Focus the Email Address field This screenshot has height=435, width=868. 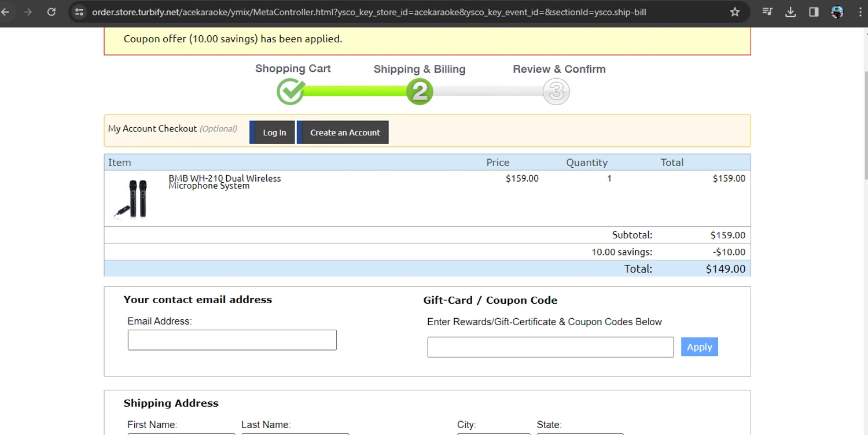tap(232, 340)
